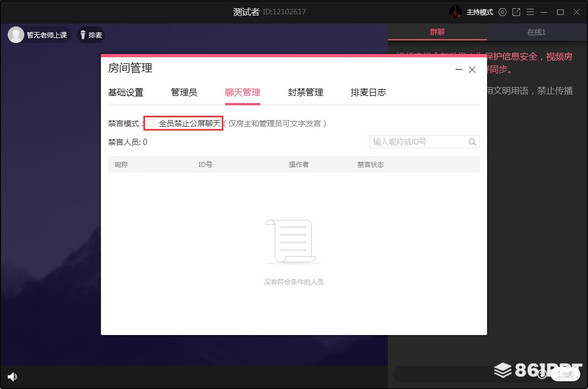Click the pop-out window icon in title bar
Viewport: 588px width, 389px height.
[516, 12]
